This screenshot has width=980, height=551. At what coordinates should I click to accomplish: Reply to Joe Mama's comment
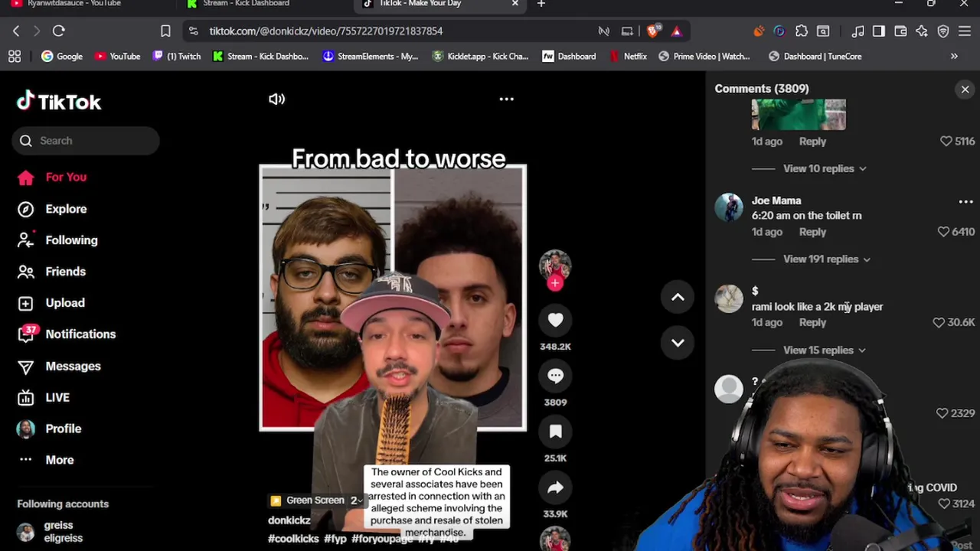[812, 232]
